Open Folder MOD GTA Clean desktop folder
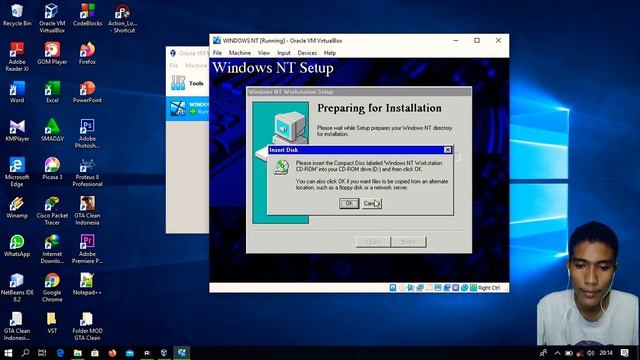 coord(87,326)
